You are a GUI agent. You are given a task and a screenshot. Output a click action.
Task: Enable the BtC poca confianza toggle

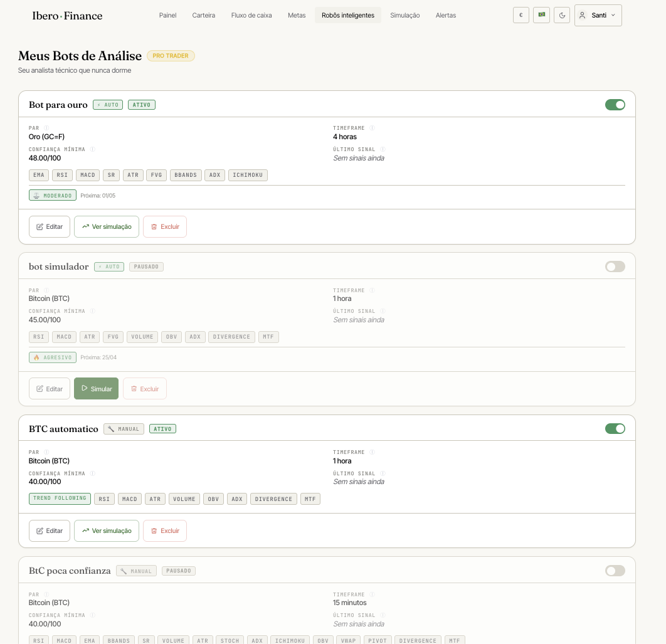615,571
